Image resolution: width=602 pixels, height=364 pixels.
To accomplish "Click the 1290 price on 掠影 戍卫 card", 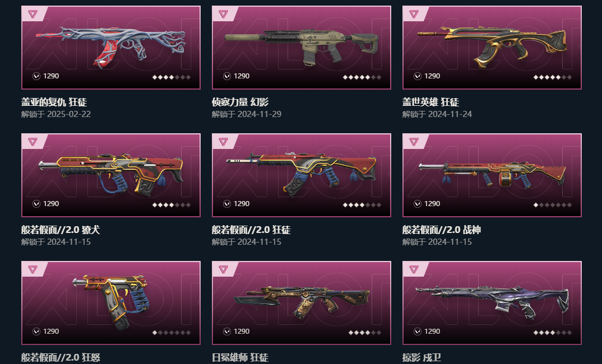I will coord(432,332).
